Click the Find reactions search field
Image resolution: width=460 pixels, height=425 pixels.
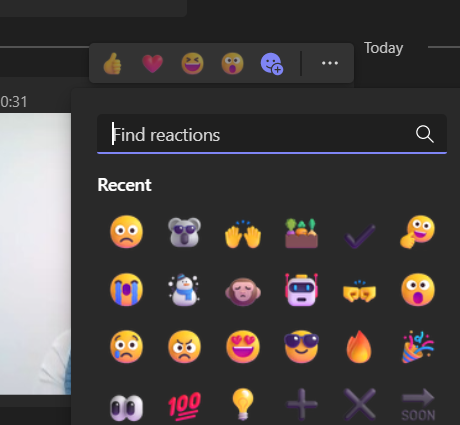[272, 134]
